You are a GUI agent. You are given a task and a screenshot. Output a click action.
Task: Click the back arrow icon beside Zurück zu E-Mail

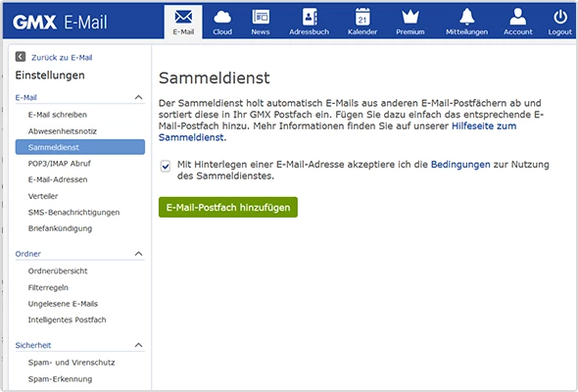pyautogui.click(x=21, y=57)
